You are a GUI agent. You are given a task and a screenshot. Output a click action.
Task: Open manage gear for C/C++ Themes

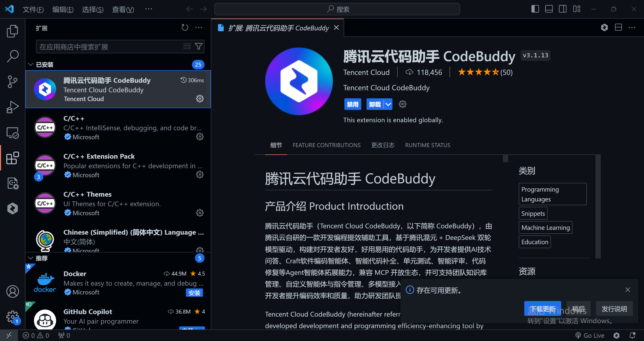[200, 212]
